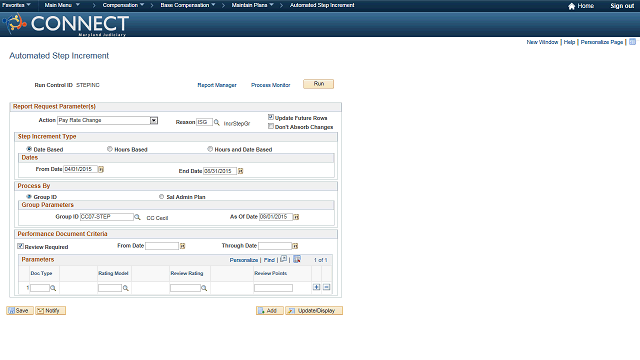Screen dimensions: 640x360
Task: Click the End Date input field
Action: [220, 171]
